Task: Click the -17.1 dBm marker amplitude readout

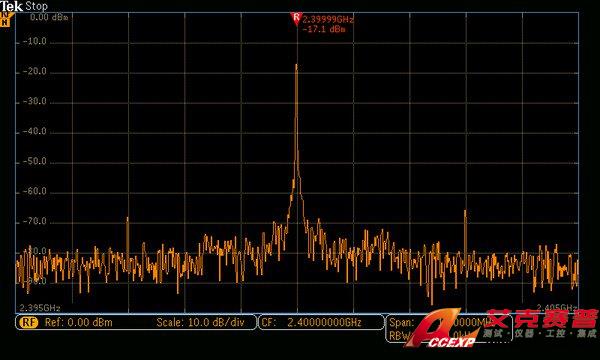Action: click(x=324, y=29)
